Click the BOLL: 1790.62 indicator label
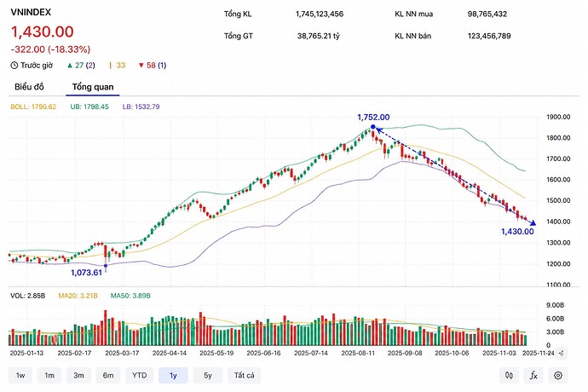The image size is (588, 392). [33, 107]
